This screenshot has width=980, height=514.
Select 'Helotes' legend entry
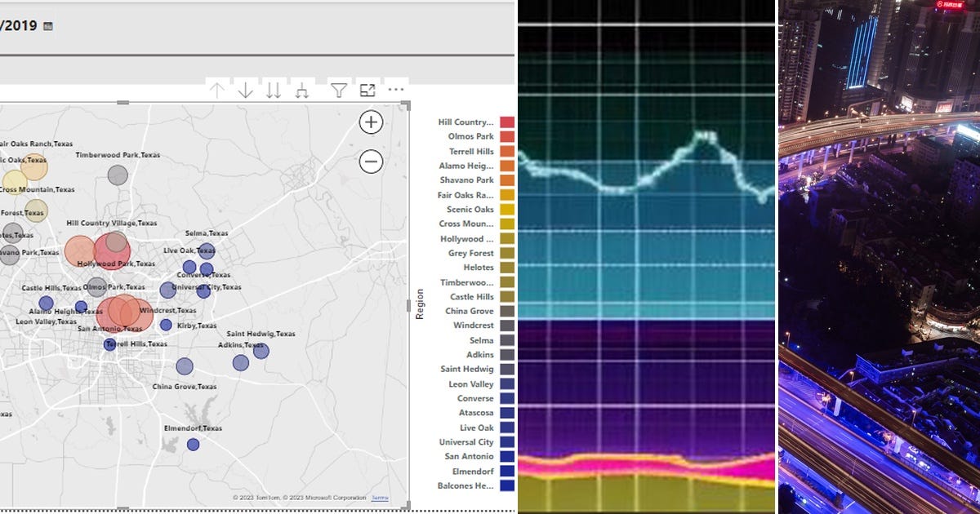(479, 268)
